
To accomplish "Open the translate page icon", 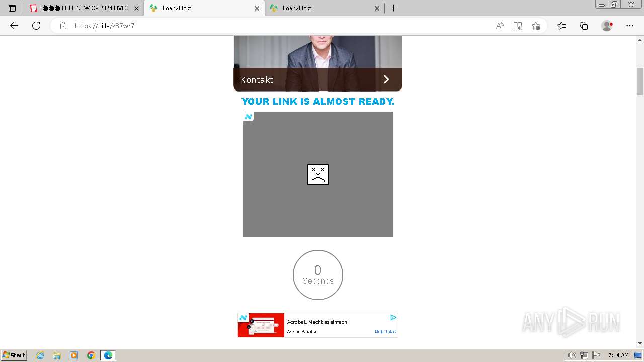I will click(x=518, y=26).
